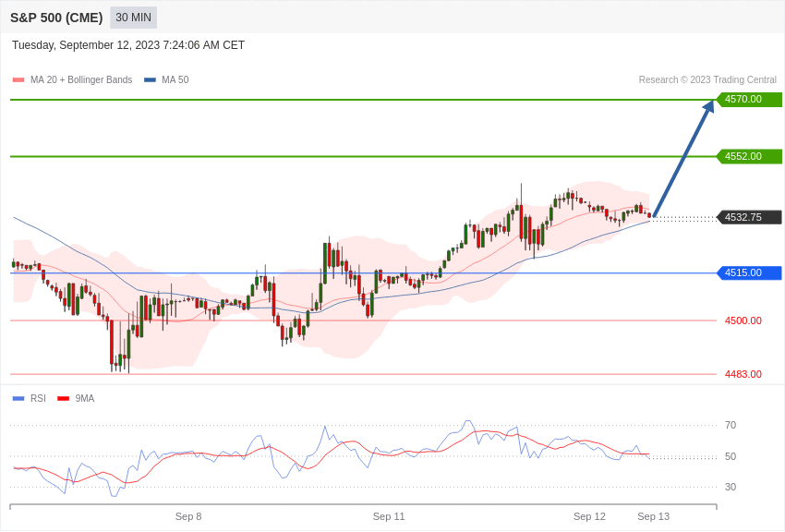Click the timestamp text below the title
785x532 pixels.
tap(128, 44)
